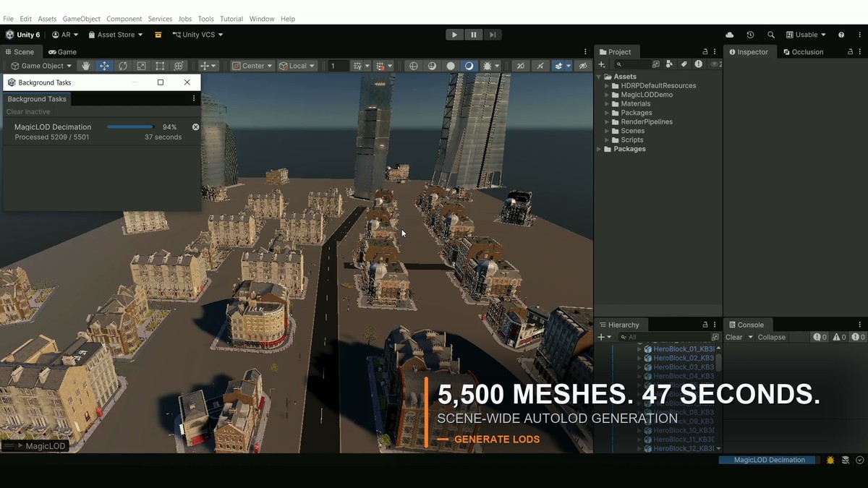
Task: Switch to the Game tab
Action: (62, 52)
